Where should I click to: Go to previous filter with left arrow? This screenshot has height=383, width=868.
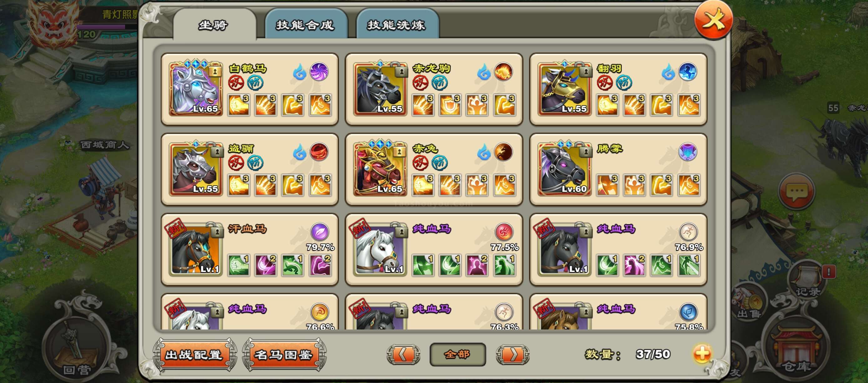click(x=403, y=354)
